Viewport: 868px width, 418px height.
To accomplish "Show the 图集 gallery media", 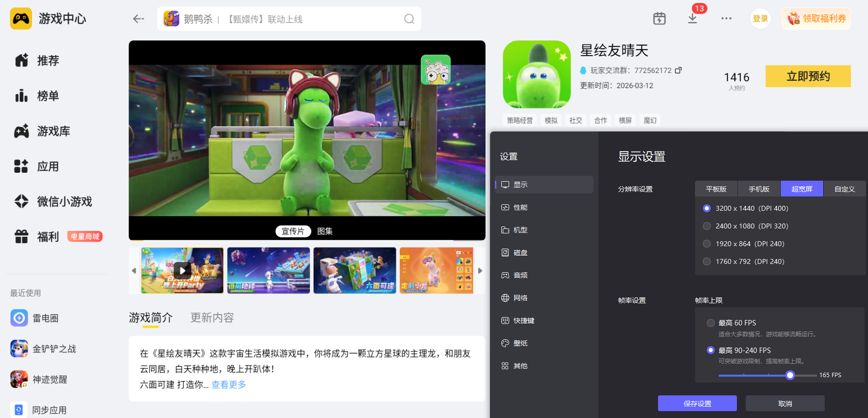I will pos(325,231).
